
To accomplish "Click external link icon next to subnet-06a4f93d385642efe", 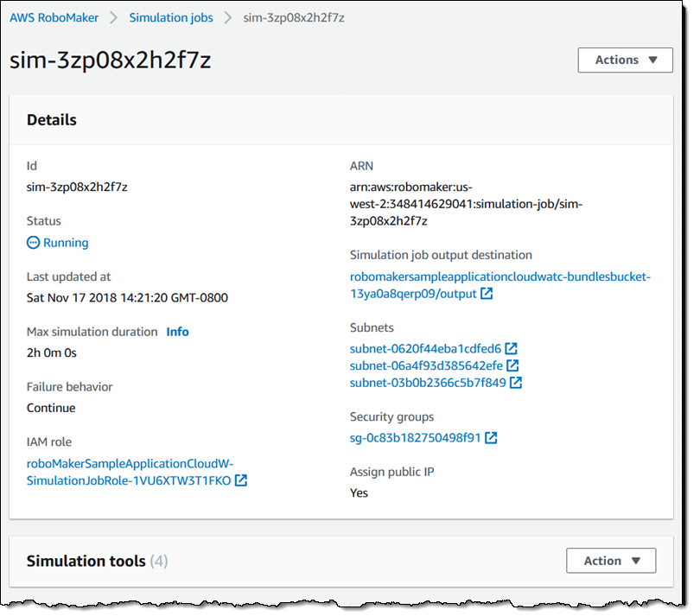I will pyautogui.click(x=512, y=365).
